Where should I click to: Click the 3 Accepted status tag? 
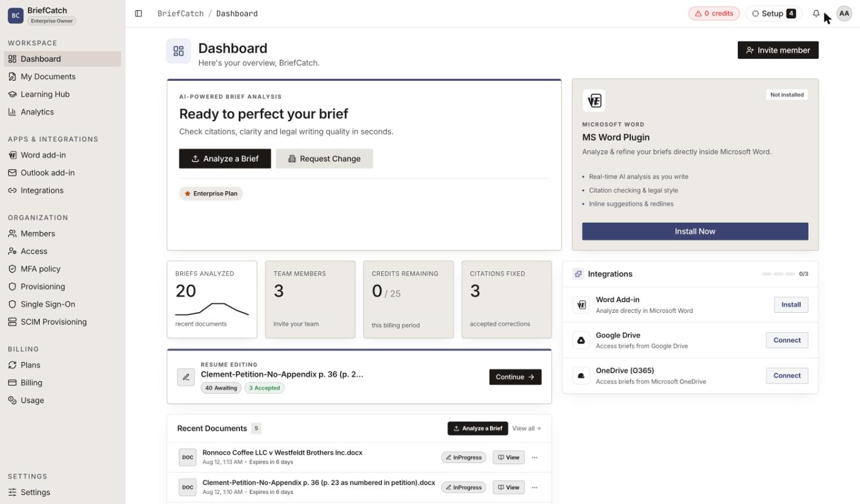click(264, 388)
